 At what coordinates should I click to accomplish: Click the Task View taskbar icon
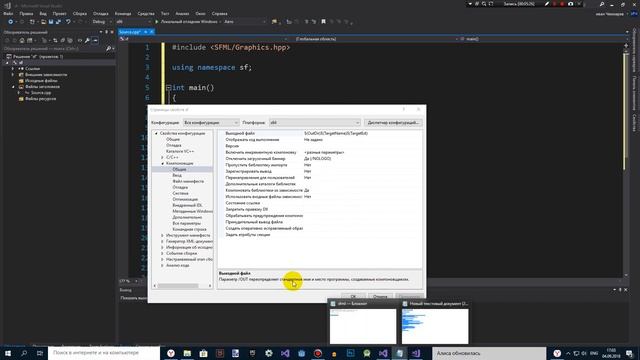[40, 353]
